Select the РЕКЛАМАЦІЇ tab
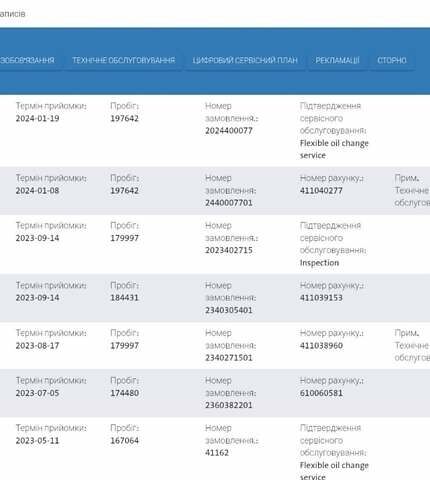Image resolution: width=430 pixels, height=480 pixels. click(x=337, y=60)
